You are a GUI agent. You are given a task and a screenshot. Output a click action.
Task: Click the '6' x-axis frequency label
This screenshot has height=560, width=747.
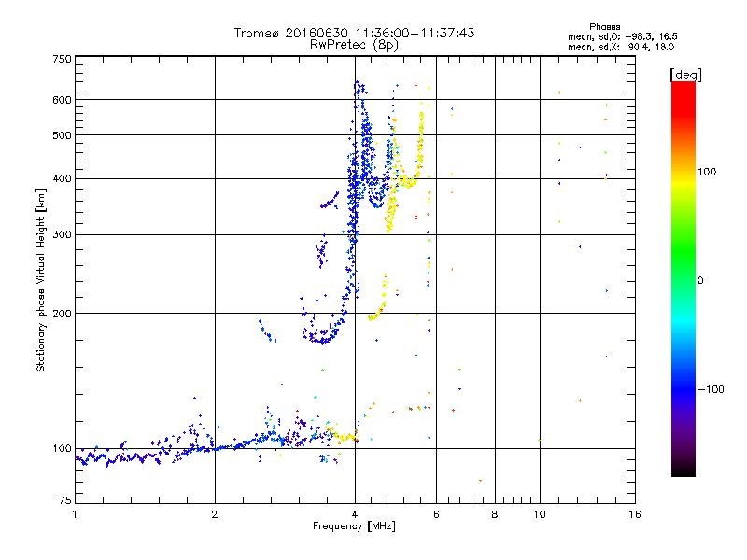coord(436,514)
